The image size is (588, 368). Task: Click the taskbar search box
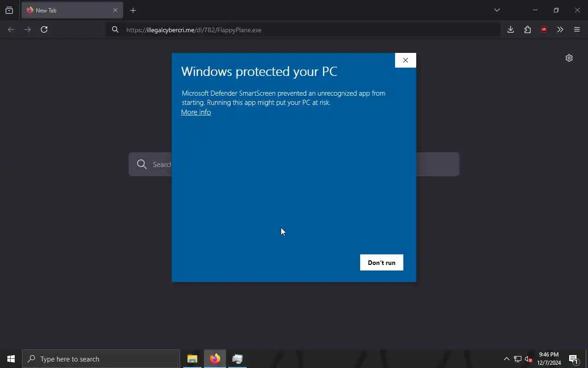[101, 359]
